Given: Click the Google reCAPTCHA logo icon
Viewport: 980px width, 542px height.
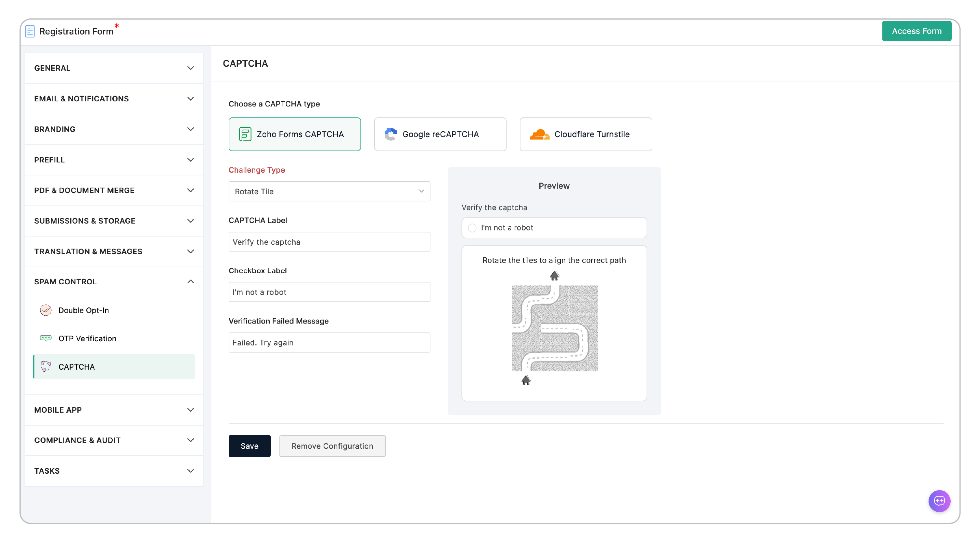Looking at the screenshot, I should [x=391, y=134].
